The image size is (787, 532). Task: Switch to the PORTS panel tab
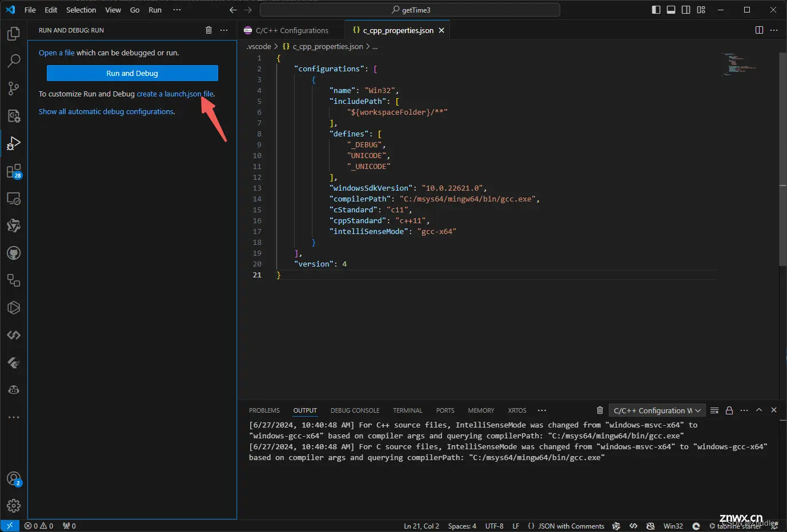pos(445,410)
